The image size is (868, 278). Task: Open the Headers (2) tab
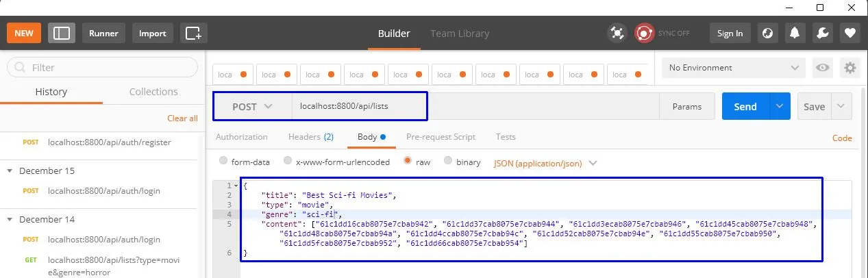tap(311, 137)
